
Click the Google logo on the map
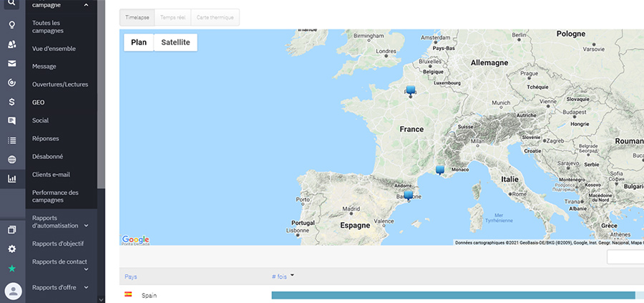pyautogui.click(x=135, y=239)
